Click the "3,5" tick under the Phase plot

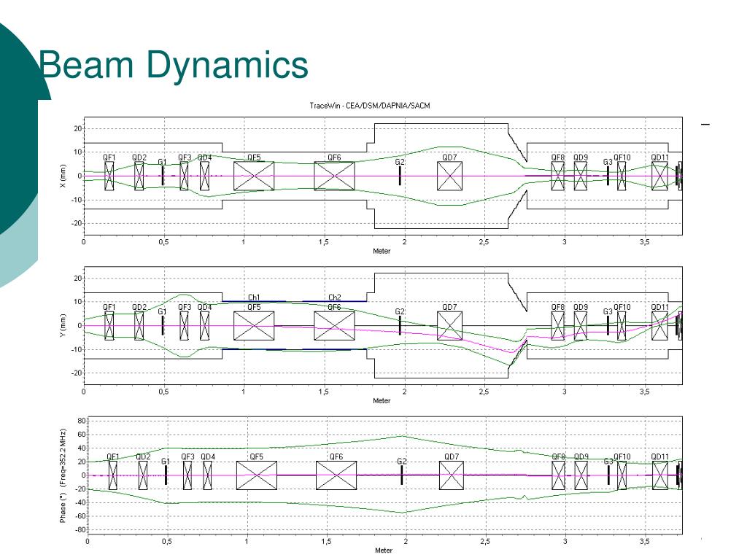tap(645, 542)
